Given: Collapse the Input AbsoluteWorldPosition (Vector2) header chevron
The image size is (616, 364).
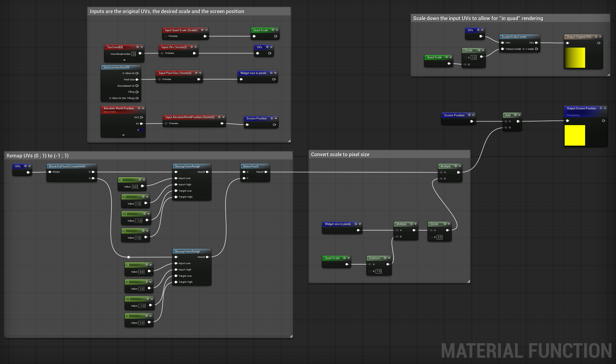Looking at the screenshot, I should pos(223,117).
